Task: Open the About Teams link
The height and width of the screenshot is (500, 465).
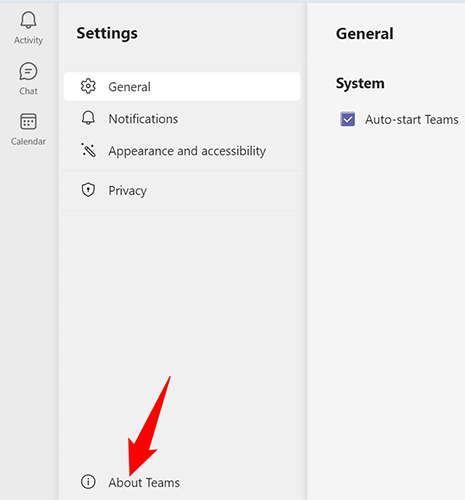Action: 144,482
